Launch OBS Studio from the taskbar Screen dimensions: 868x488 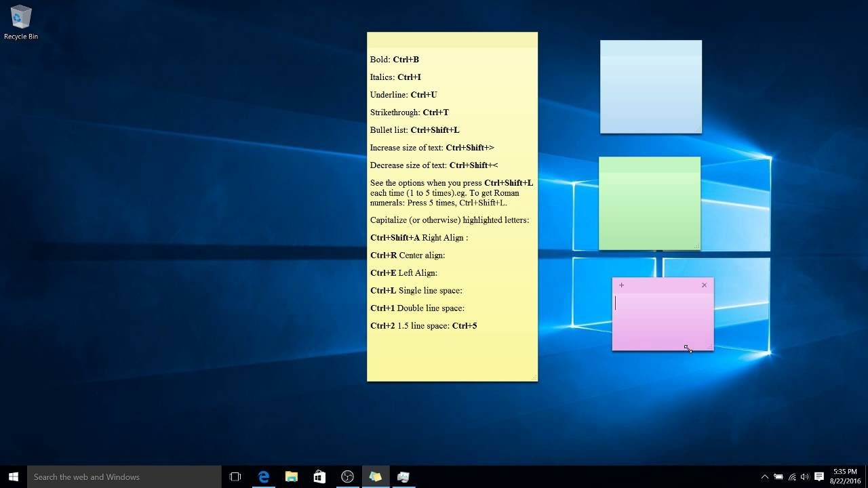click(347, 476)
